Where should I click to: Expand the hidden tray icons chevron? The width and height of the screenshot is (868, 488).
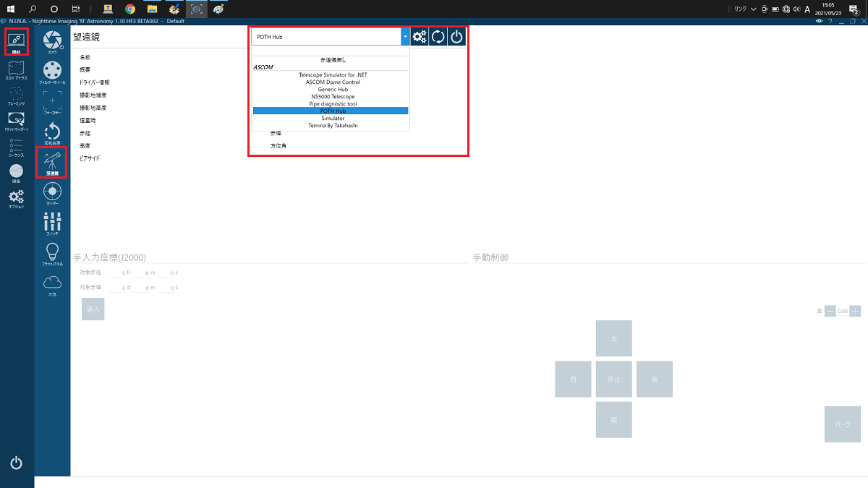click(x=754, y=9)
